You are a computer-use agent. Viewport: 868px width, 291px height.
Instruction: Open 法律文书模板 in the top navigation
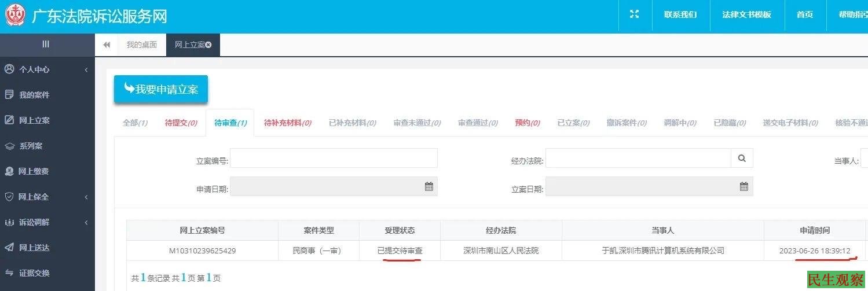746,15
